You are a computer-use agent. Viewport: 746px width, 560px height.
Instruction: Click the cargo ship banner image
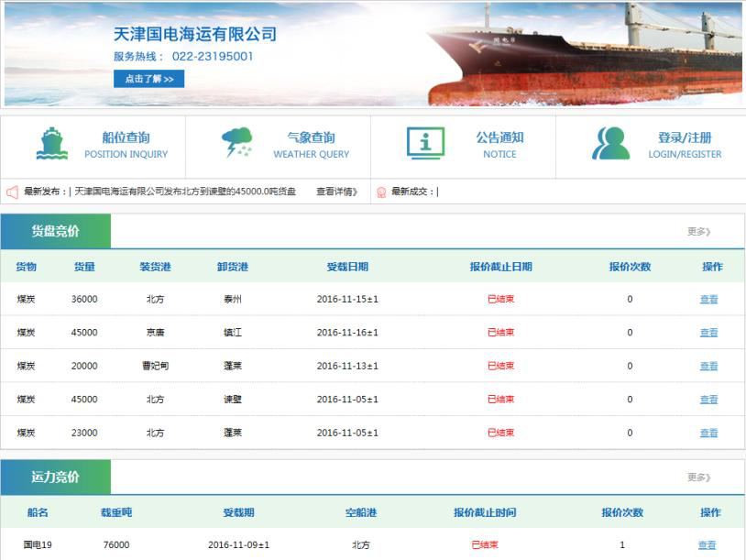587,55
